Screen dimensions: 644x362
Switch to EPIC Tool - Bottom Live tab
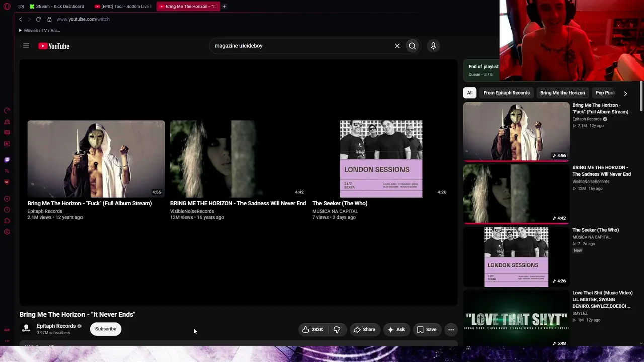(124, 6)
